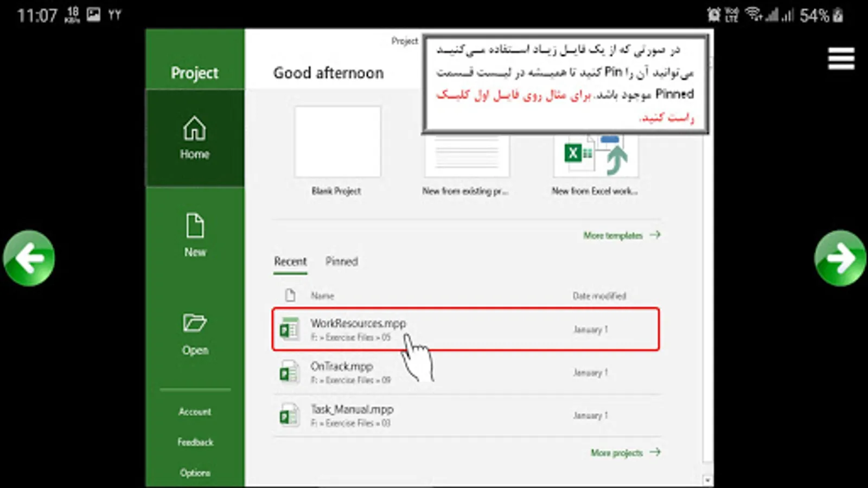Select the WorkResources.mpp file name
The width and height of the screenshot is (868, 488).
[x=358, y=323]
